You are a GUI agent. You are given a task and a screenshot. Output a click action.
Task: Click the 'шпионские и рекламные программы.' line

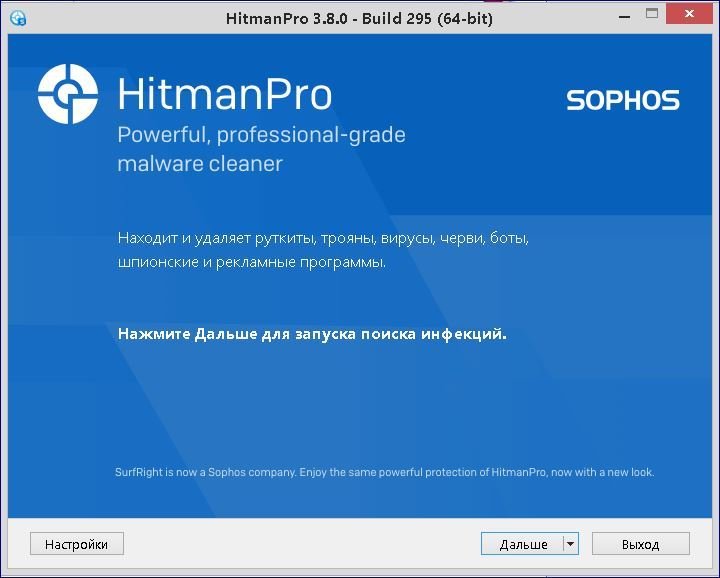[x=252, y=262]
